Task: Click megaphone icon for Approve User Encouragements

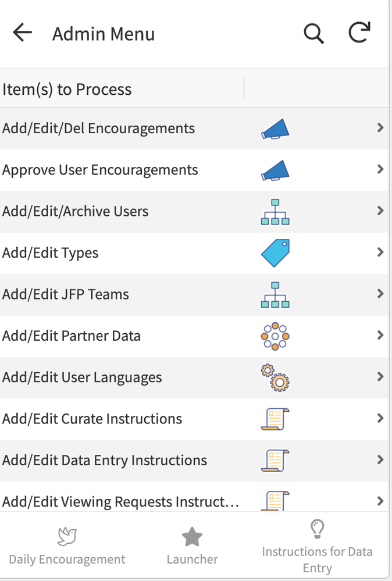Action: coord(275,170)
